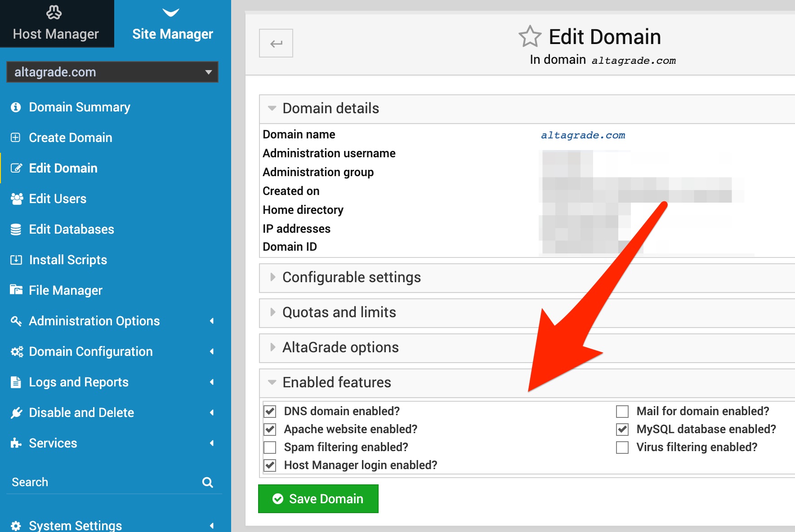Viewport: 795px width, 532px height.
Task: Switch to the Host Manager tab
Action: 57,23
